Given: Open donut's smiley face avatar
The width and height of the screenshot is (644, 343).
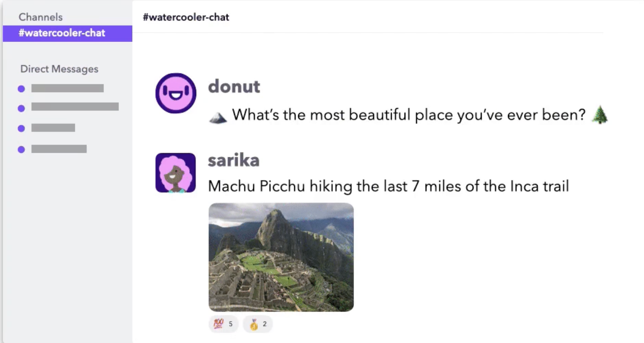Looking at the screenshot, I should pyautogui.click(x=176, y=93).
